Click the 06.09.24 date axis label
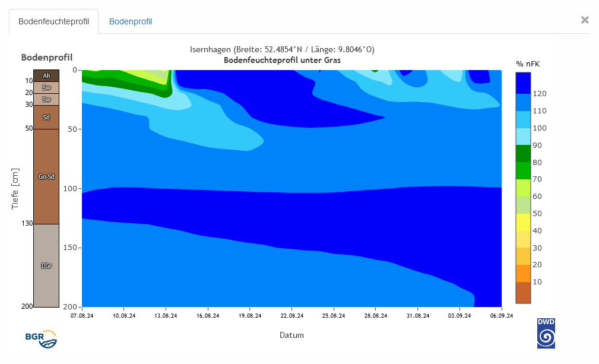 [502, 316]
